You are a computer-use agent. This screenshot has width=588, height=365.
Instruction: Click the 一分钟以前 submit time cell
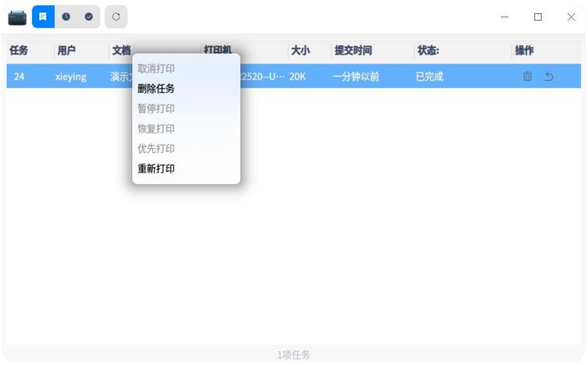[x=355, y=77]
